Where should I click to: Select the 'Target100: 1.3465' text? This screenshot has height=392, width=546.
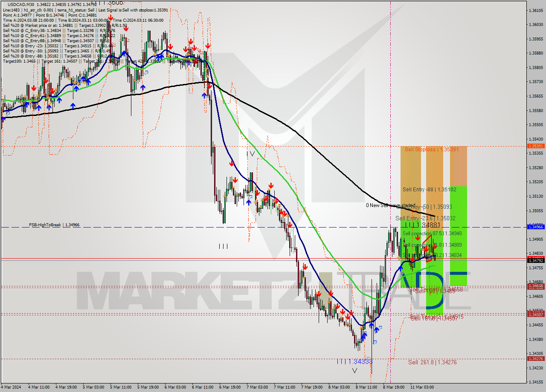point(19,61)
